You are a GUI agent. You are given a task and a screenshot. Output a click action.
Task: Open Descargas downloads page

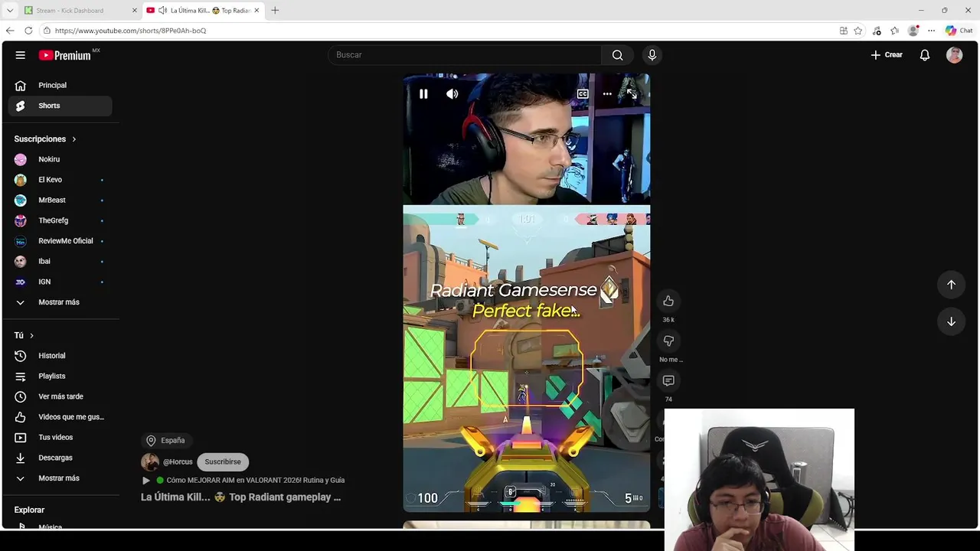point(60,458)
